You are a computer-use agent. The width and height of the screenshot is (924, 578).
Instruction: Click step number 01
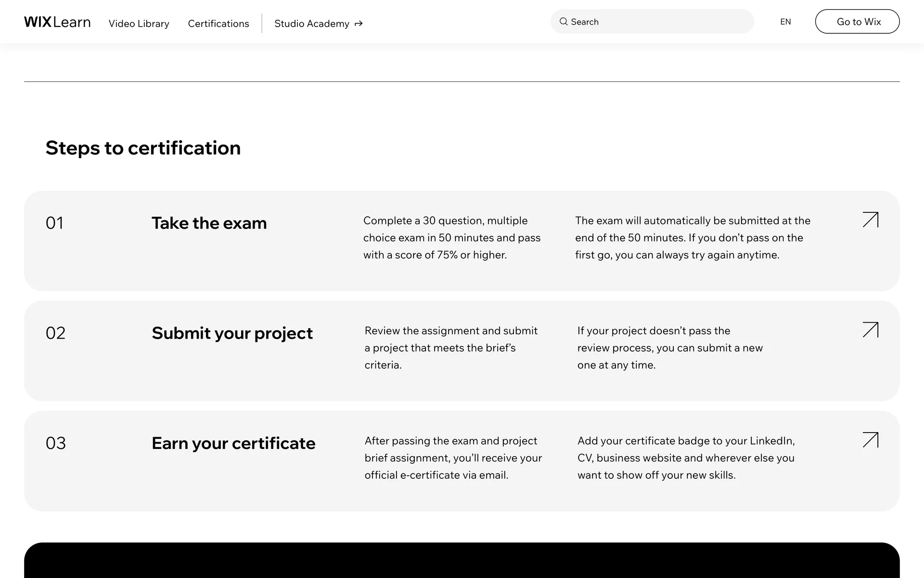[x=54, y=223]
